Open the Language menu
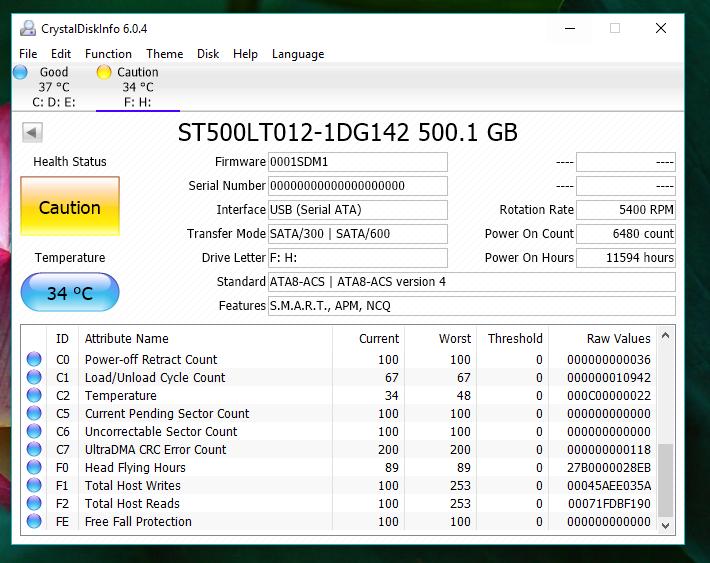The image size is (710, 563). click(298, 54)
